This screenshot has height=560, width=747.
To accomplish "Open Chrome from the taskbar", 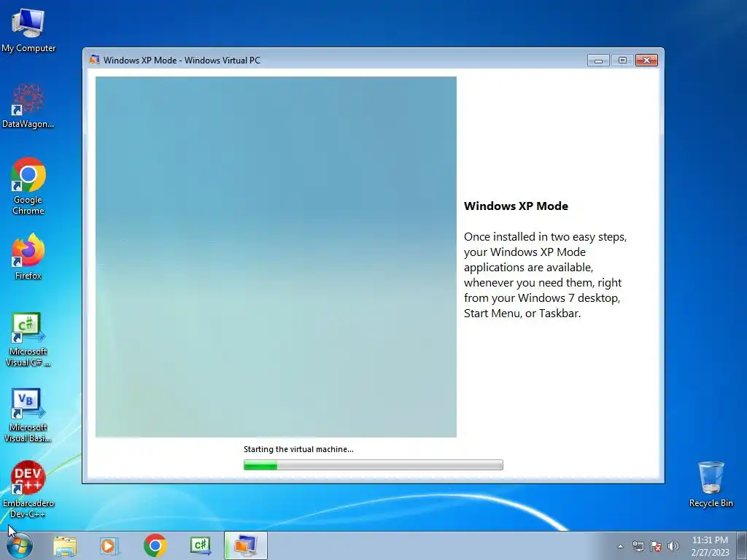I will [155, 545].
